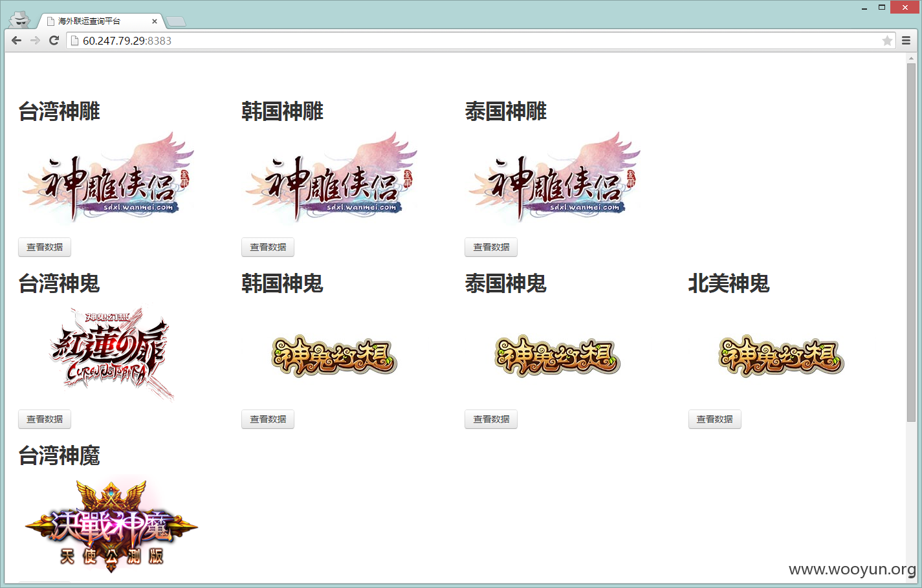Viewport: 922px width, 588px height.
Task: Maximize the browser window
Action: click(x=881, y=7)
